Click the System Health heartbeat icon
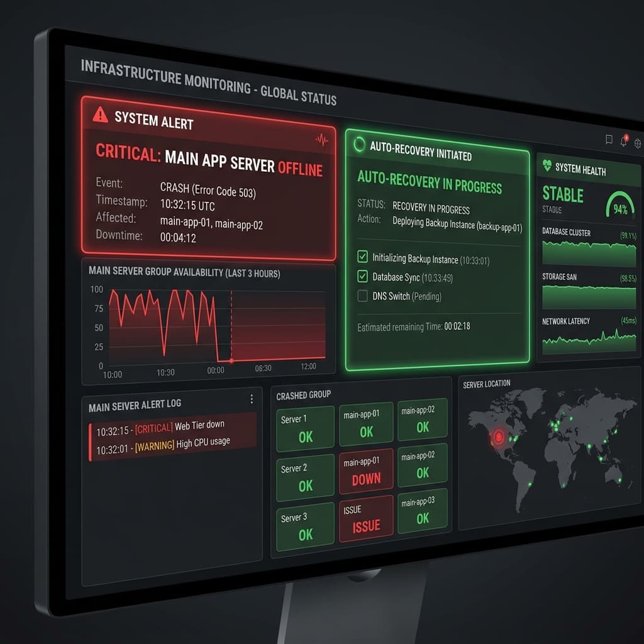 tap(547, 165)
